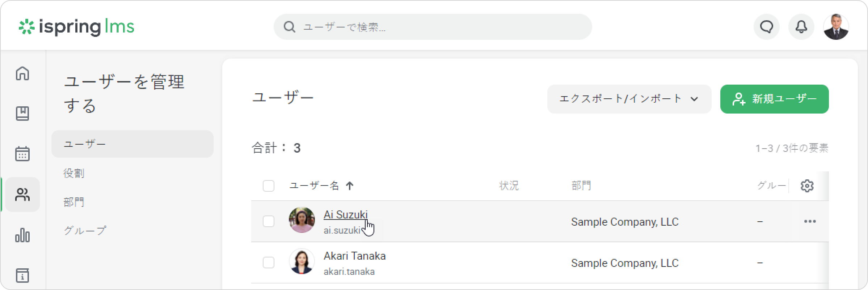
Task: Select グループ in the side menu
Action: (85, 230)
